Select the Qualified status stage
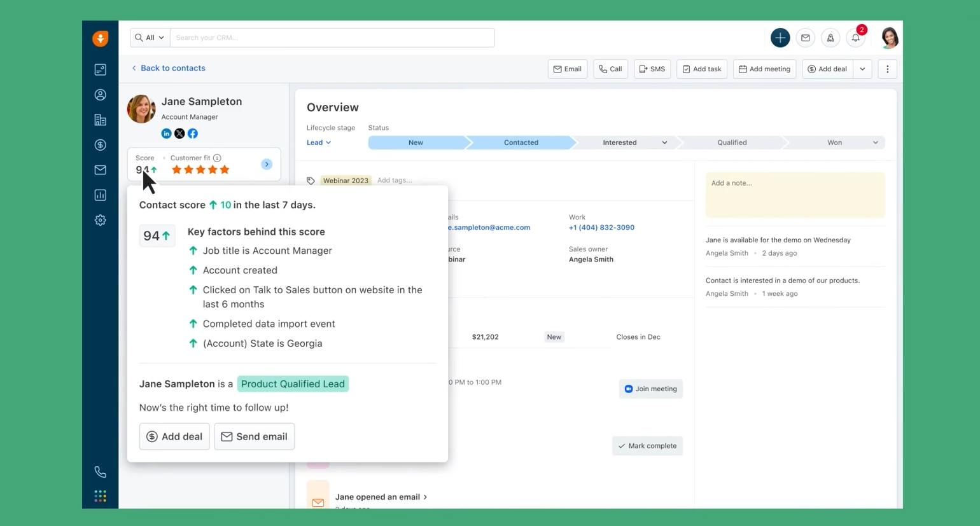This screenshot has width=980, height=526. tap(732, 142)
